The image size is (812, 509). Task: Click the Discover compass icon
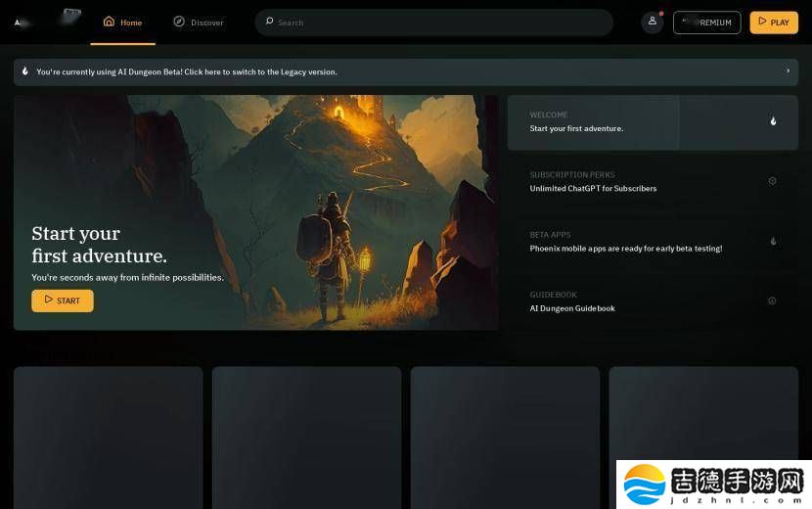179,22
